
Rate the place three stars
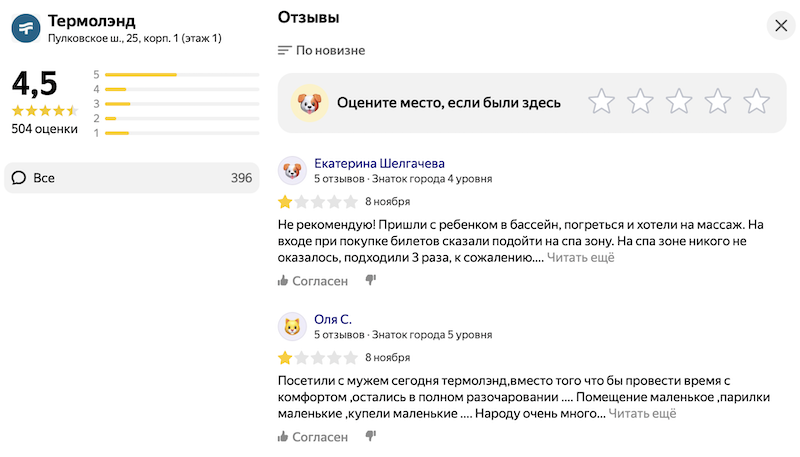click(679, 101)
